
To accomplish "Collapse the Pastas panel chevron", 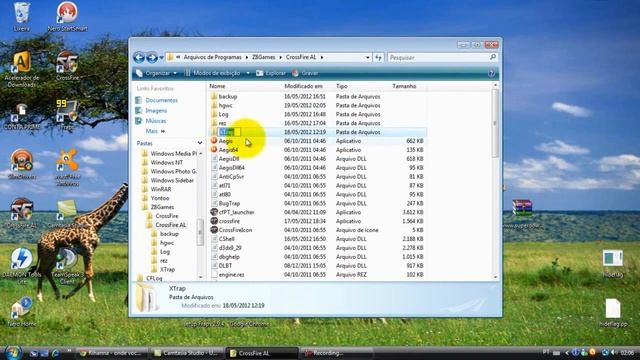I will click(x=200, y=143).
